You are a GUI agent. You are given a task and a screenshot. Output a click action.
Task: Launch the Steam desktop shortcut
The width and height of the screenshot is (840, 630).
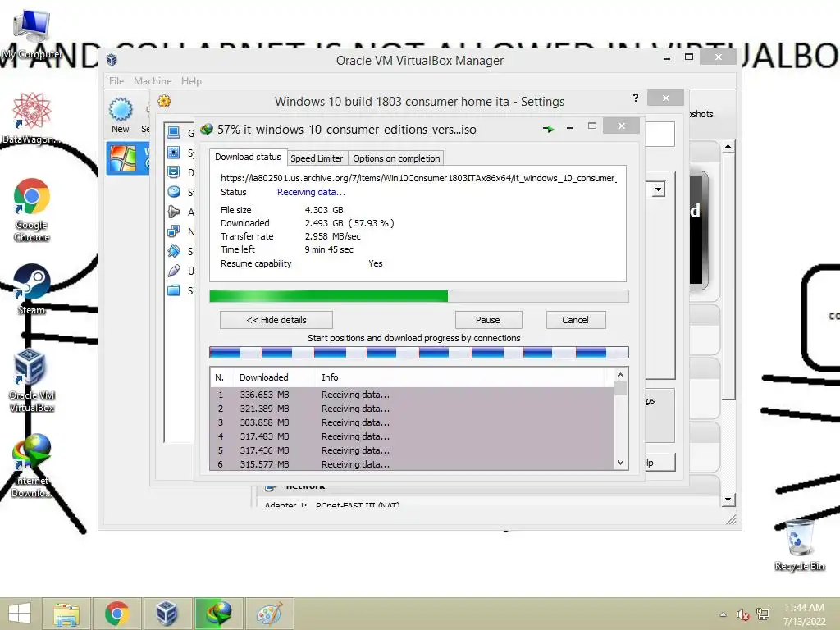[x=32, y=289]
